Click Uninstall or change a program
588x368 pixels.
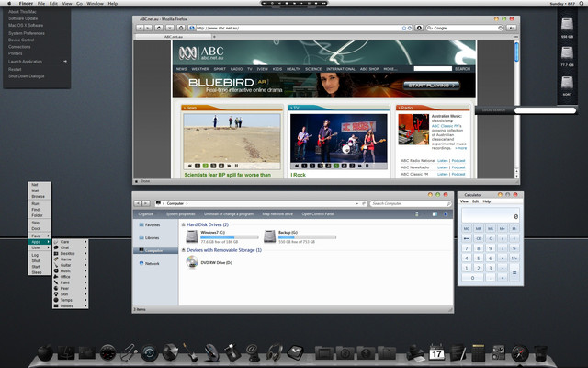229,214
